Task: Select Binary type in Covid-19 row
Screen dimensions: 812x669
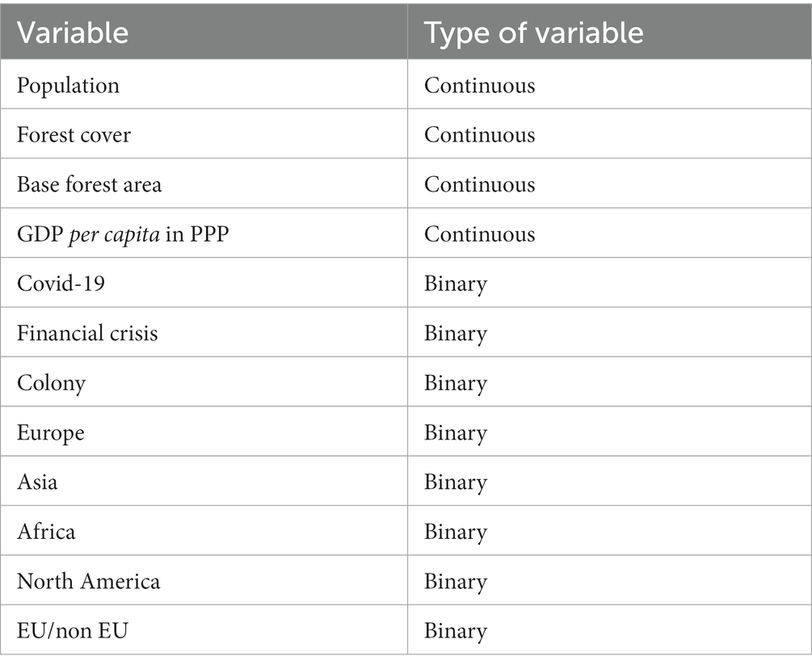Action: point(456,284)
